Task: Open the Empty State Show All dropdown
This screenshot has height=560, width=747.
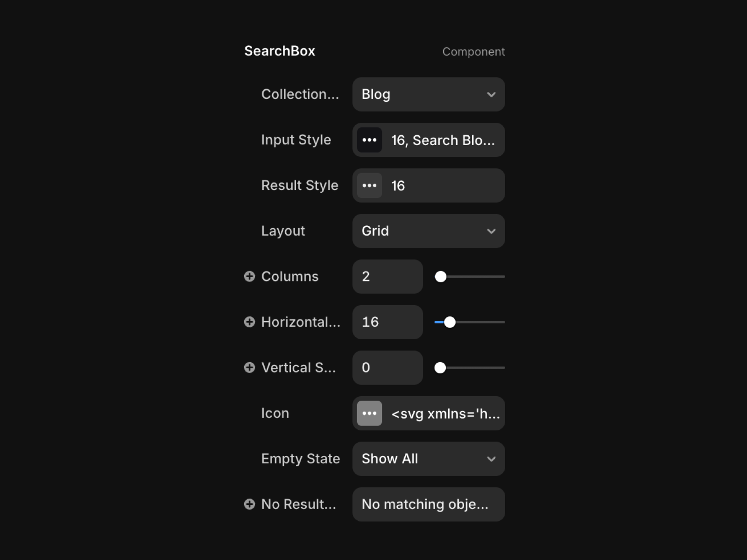Action: 429,459
